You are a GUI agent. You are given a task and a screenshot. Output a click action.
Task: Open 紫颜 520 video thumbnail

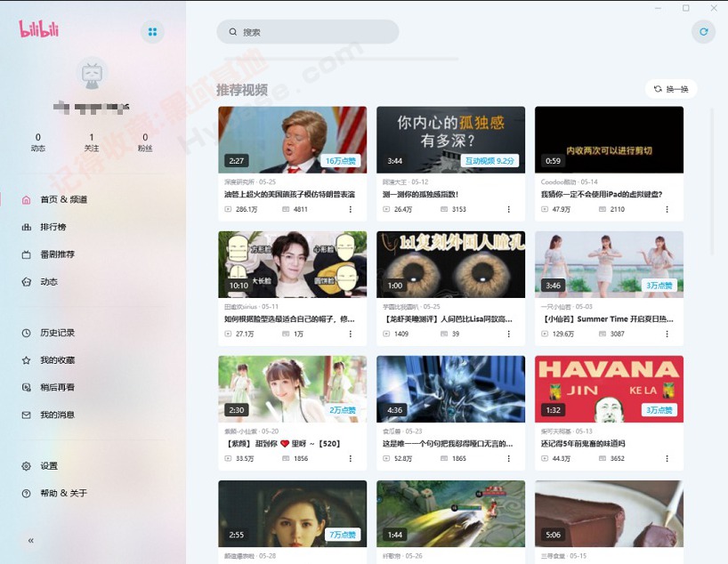pos(293,389)
